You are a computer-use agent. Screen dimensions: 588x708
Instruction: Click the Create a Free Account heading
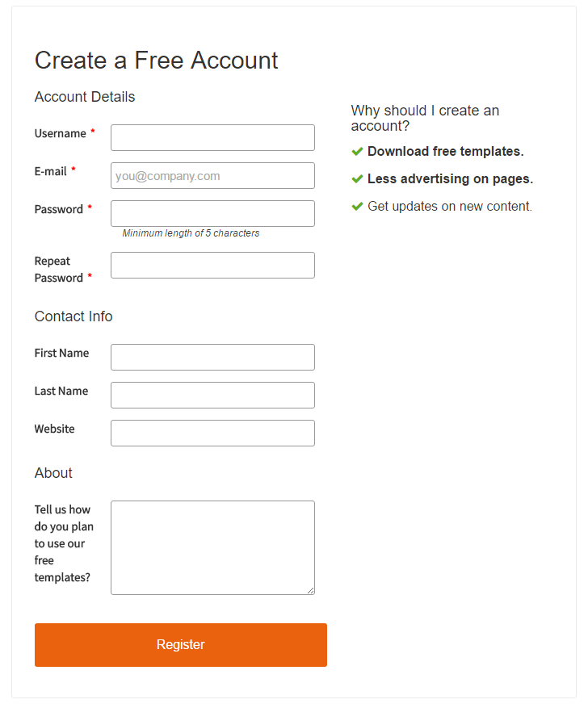tap(156, 61)
